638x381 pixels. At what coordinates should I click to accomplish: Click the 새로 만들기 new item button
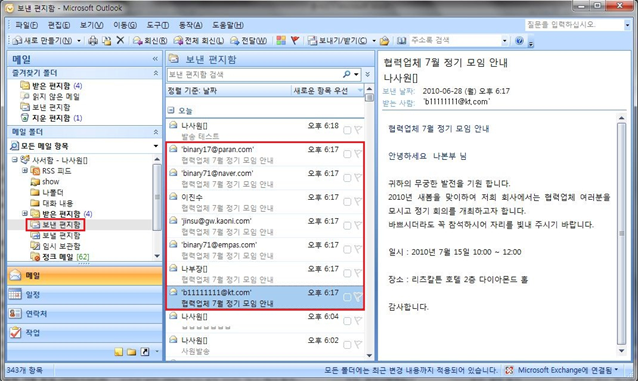[42, 40]
